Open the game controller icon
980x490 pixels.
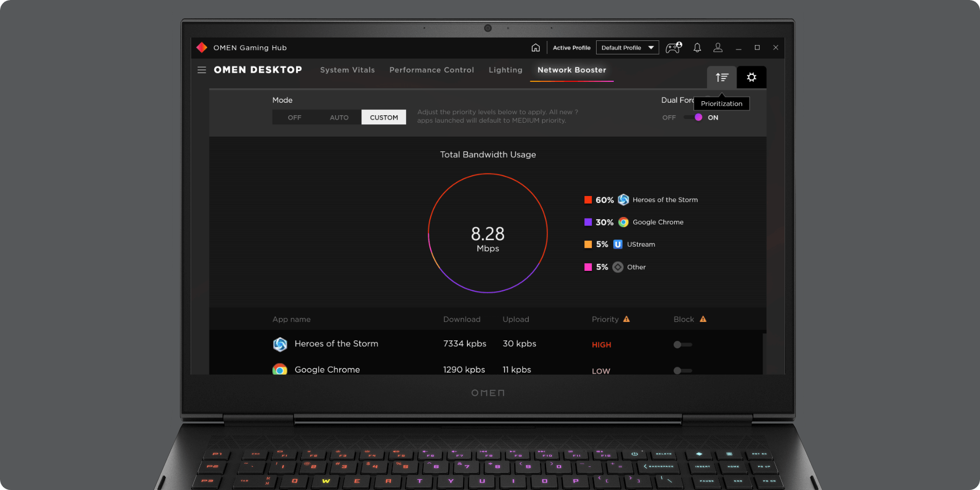pyautogui.click(x=674, y=47)
